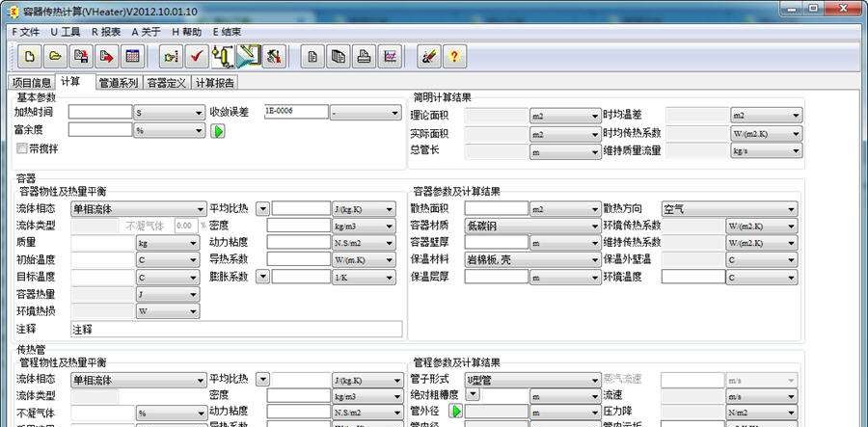The height and width of the screenshot is (427, 868).
Task: Click the 注释 comment input field
Action: click(237, 329)
